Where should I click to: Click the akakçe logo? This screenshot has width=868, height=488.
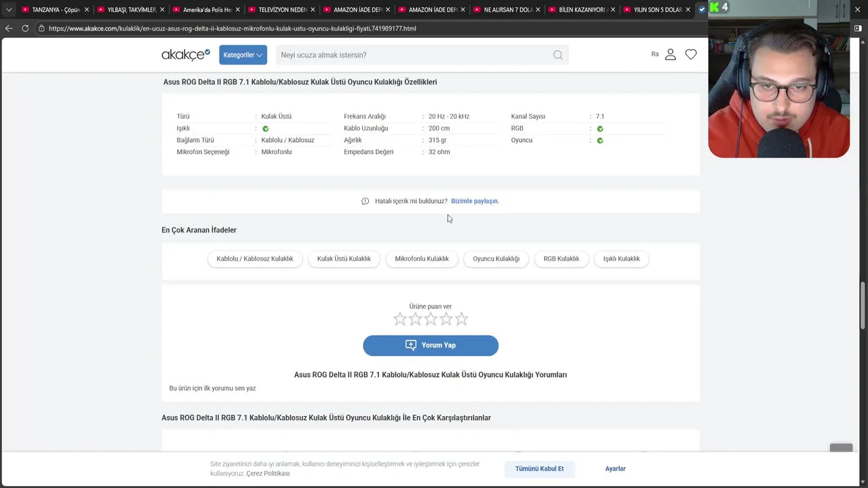point(186,55)
